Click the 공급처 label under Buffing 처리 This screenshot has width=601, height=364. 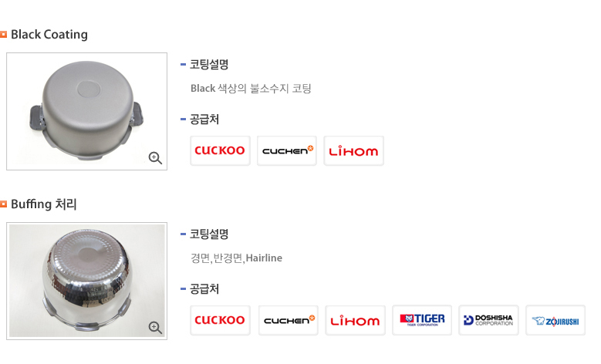[x=204, y=289]
